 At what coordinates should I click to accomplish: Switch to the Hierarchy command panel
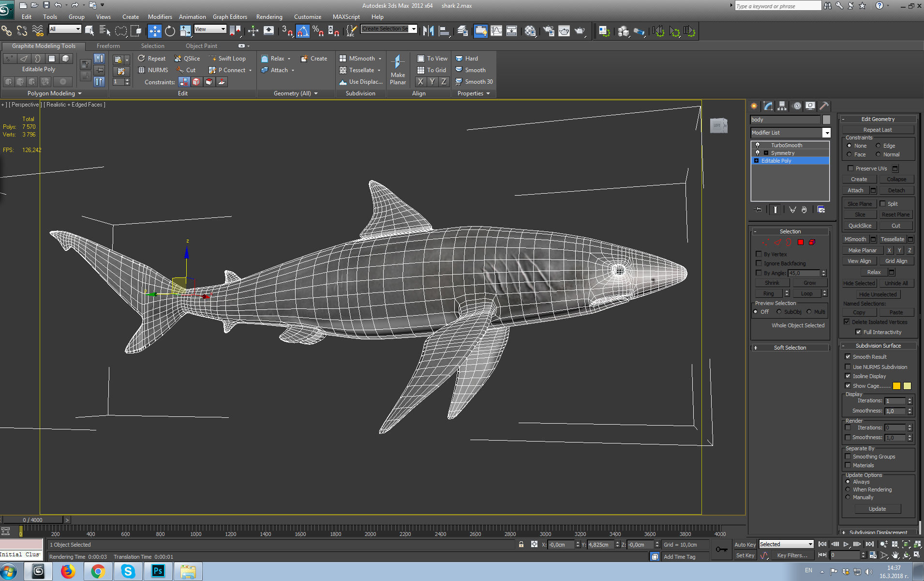point(782,106)
